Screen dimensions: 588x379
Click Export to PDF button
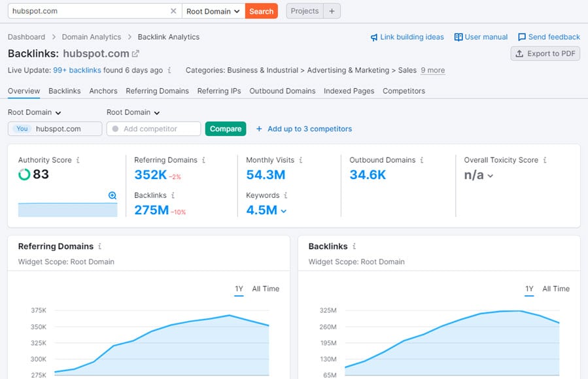click(x=545, y=54)
